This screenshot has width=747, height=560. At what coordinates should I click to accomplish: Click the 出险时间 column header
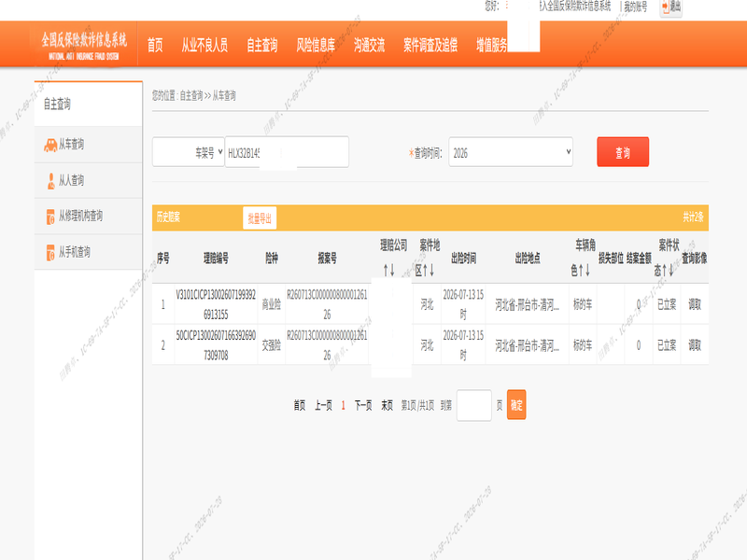click(x=463, y=259)
